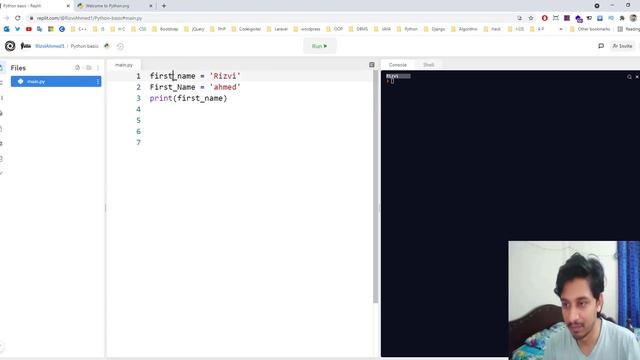
Task: Open the Algorithm bookmarks folder
Action: (x=464, y=29)
